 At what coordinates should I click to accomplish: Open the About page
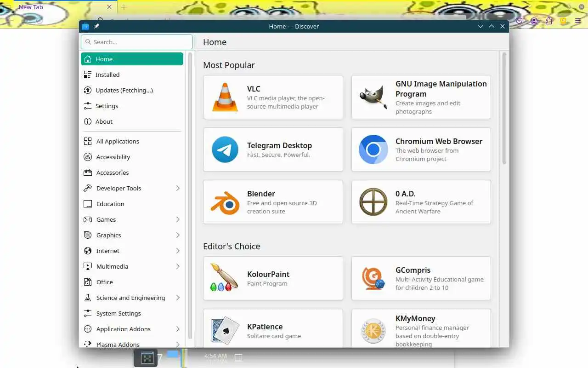[132, 121]
